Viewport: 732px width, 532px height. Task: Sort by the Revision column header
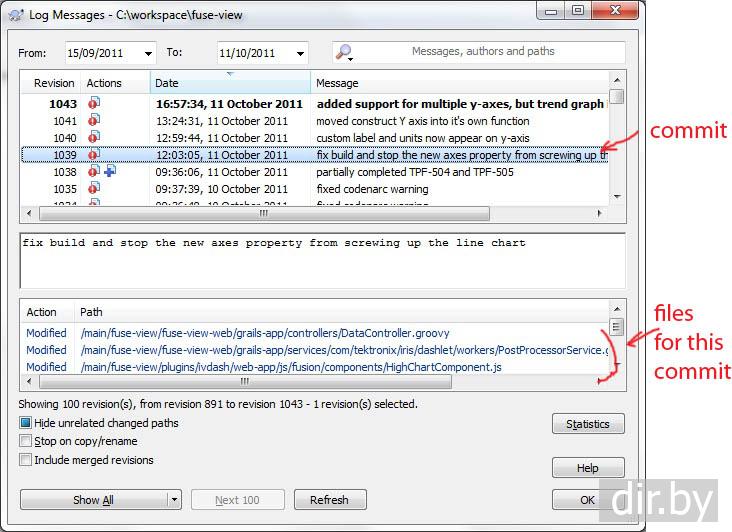(x=50, y=83)
